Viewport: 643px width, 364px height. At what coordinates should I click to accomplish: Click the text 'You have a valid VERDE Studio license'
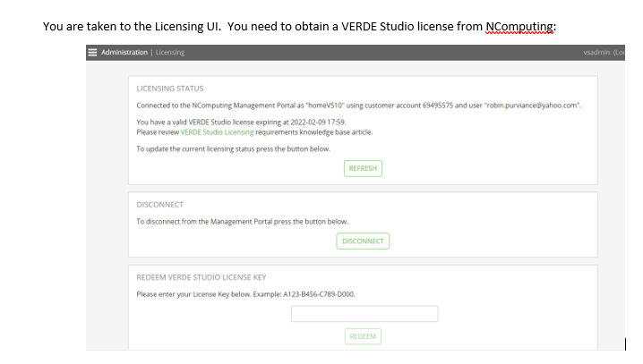tap(241, 122)
